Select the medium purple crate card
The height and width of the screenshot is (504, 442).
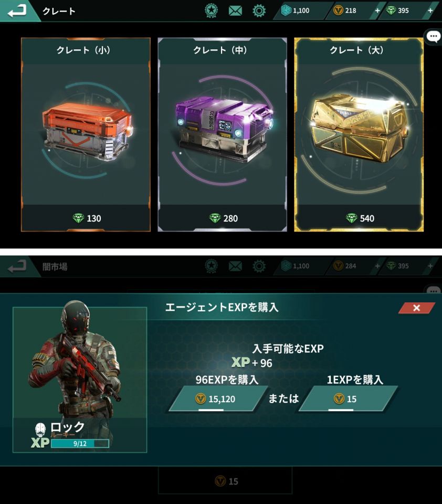point(222,134)
